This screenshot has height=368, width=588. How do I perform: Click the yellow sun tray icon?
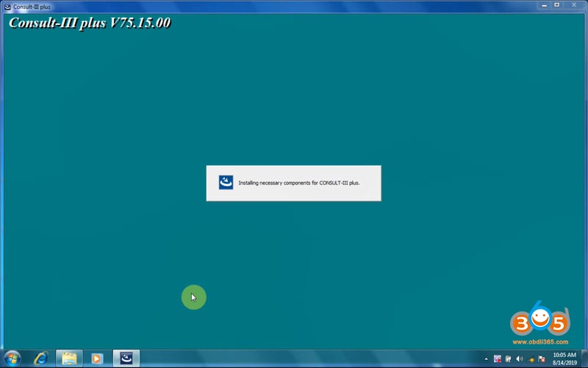click(531, 359)
